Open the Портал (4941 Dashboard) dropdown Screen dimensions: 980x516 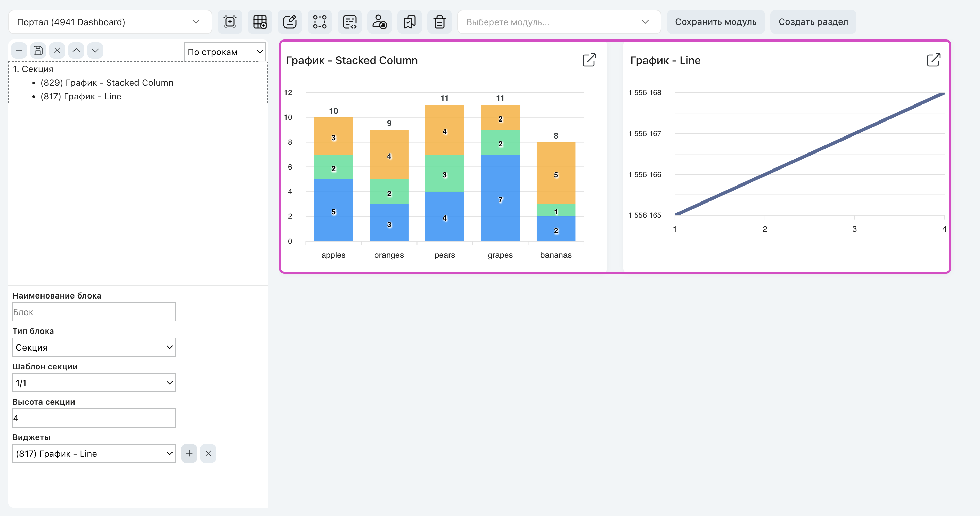[110, 22]
